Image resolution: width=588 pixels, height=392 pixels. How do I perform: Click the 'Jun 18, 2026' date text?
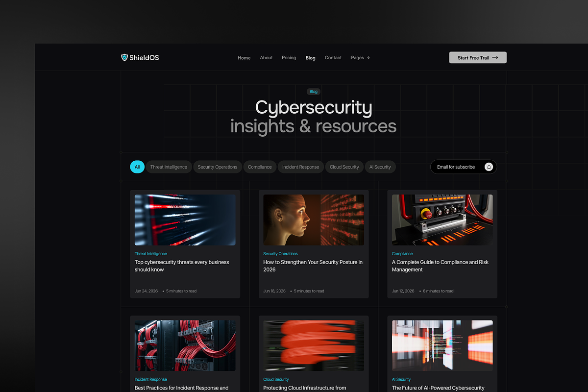(274, 291)
